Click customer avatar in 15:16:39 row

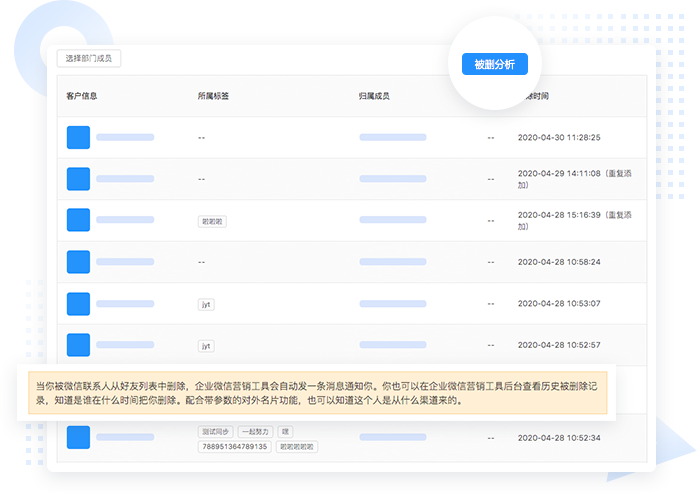pos(78,220)
